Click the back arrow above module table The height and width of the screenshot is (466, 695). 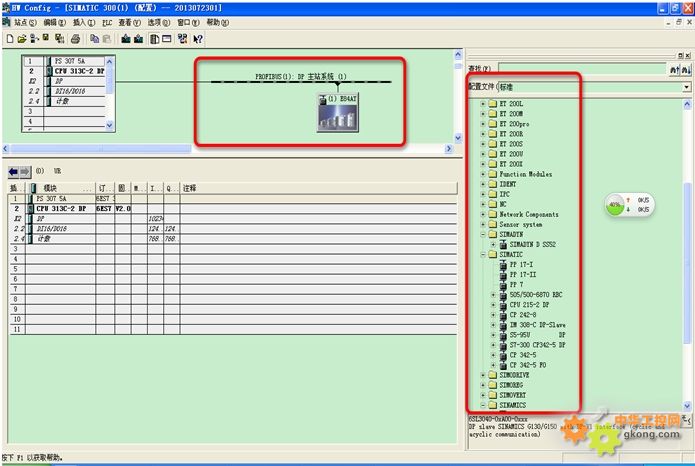tap(13, 171)
